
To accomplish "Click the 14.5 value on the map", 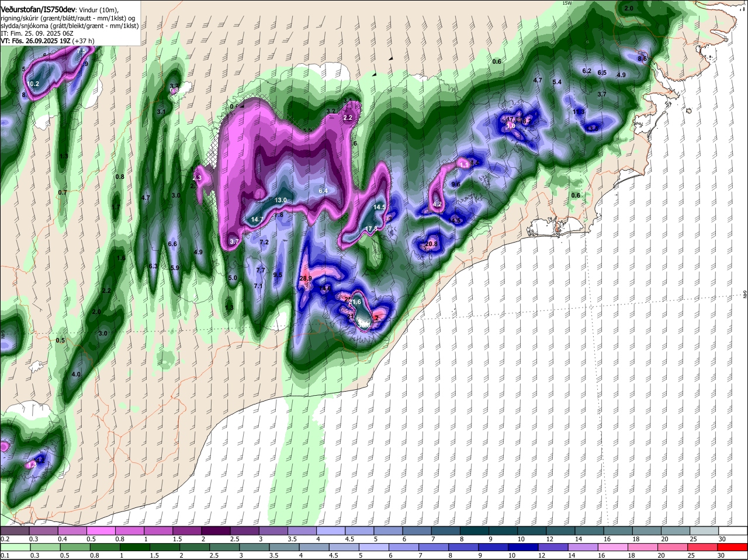I will (x=380, y=207).
